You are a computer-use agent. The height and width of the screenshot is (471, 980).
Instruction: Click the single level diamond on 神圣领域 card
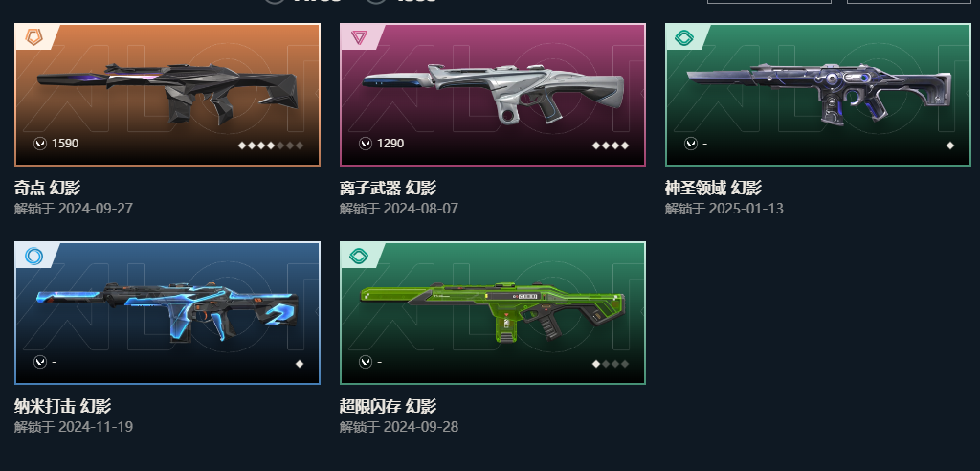[x=950, y=146]
